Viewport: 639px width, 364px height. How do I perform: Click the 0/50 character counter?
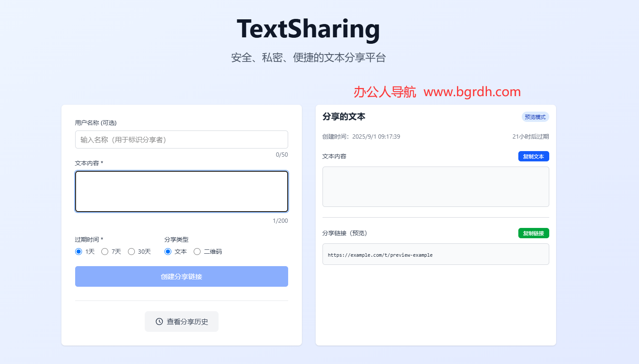pos(282,155)
